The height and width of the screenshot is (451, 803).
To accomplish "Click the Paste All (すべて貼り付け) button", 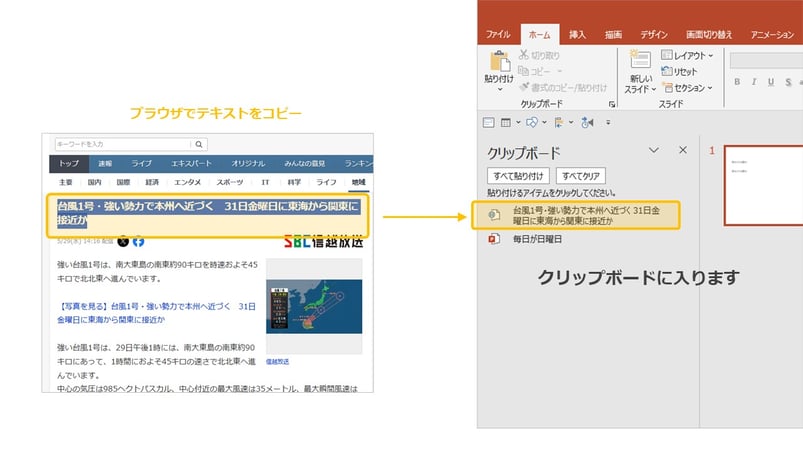I will 518,176.
